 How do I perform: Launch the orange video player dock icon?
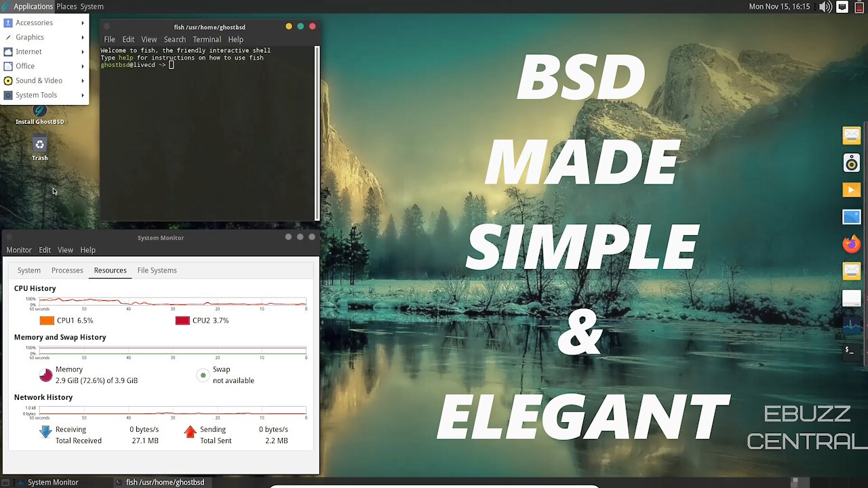(x=851, y=190)
